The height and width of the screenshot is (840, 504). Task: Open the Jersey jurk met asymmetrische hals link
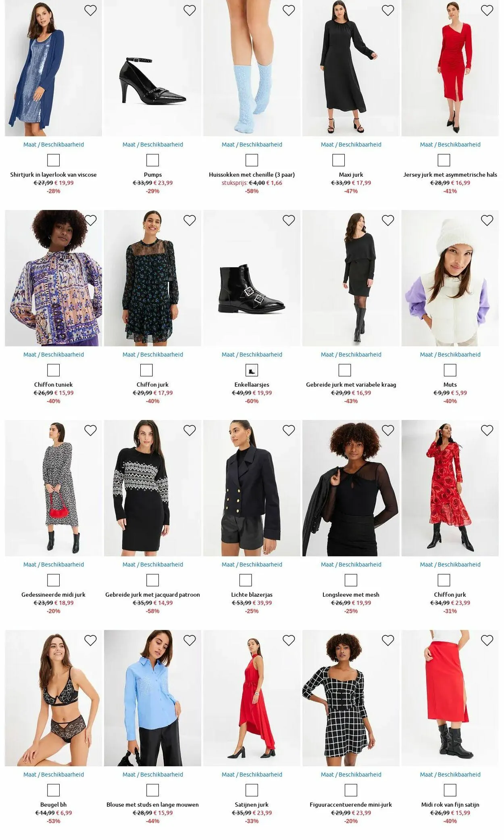[450, 175]
